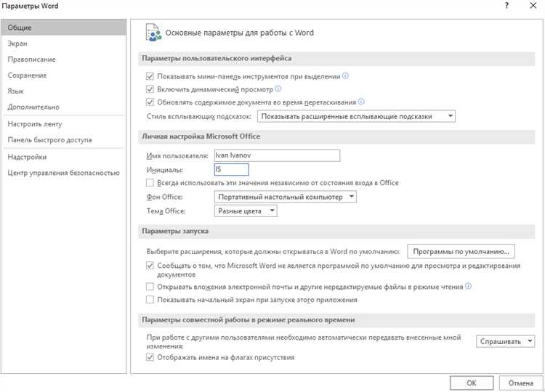Click the 'Личная настройка Microsoft Office' heading
The image size is (545, 392).
coord(201,136)
